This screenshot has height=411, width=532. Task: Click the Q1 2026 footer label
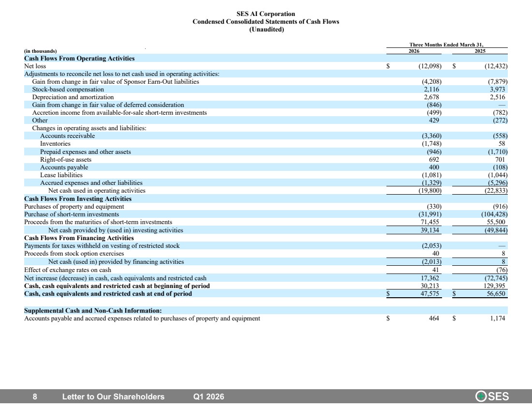pyautogui.click(x=208, y=397)
